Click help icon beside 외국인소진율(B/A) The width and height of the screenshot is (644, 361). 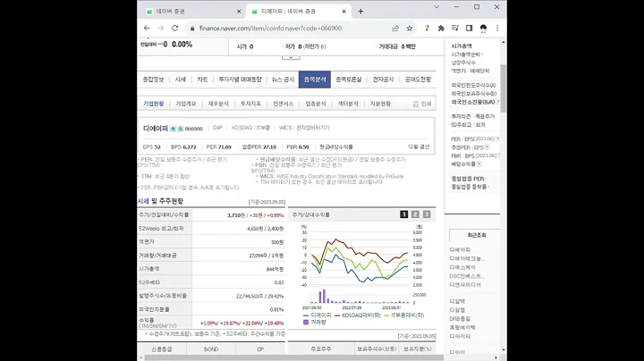click(x=498, y=102)
